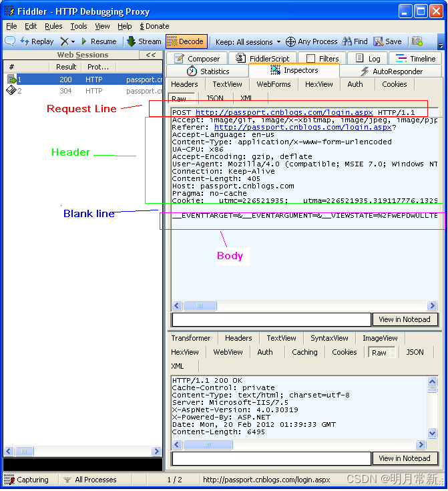Open the WebForms inspector tab

pyautogui.click(x=274, y=84)
